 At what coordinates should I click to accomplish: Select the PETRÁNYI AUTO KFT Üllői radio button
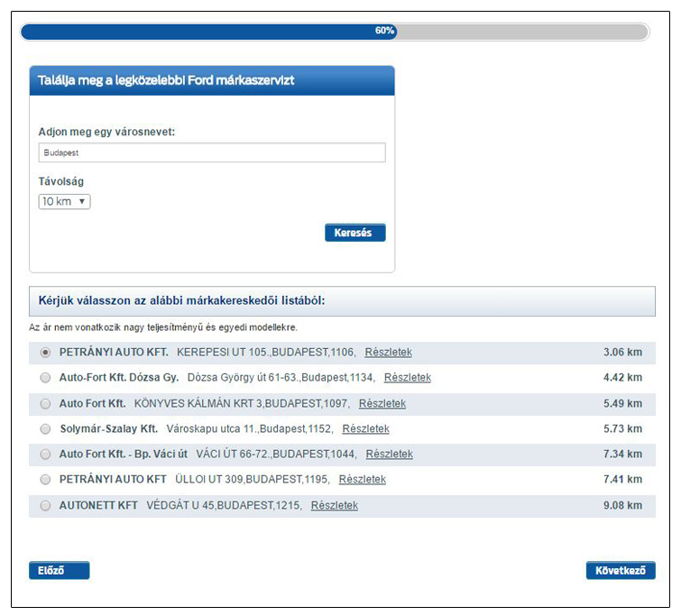coord(45,479)
